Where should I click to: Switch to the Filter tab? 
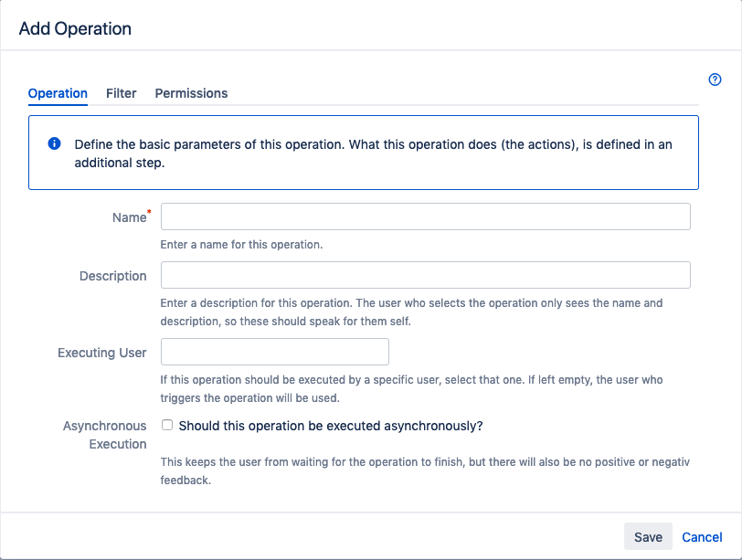(x=122, y=93)
